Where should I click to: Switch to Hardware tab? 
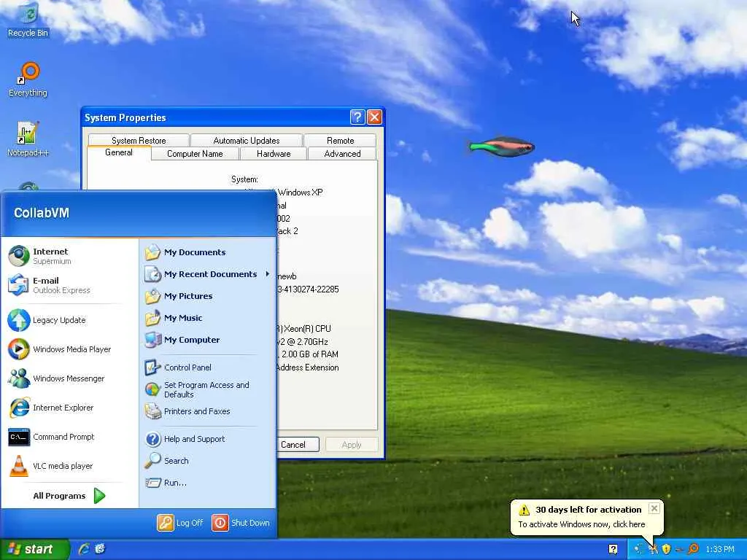(x=274, y=154)
